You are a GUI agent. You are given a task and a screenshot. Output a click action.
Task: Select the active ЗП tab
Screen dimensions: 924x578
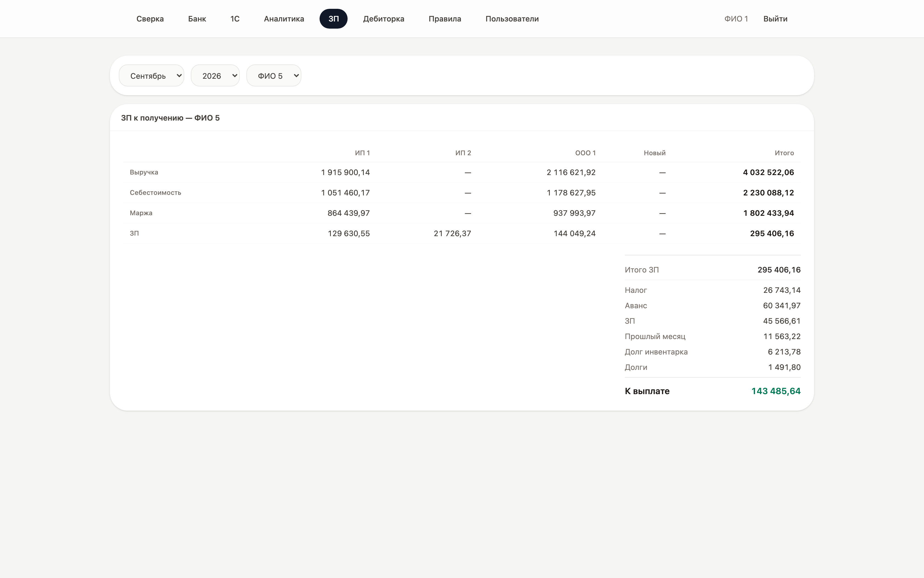click(333, 19)
